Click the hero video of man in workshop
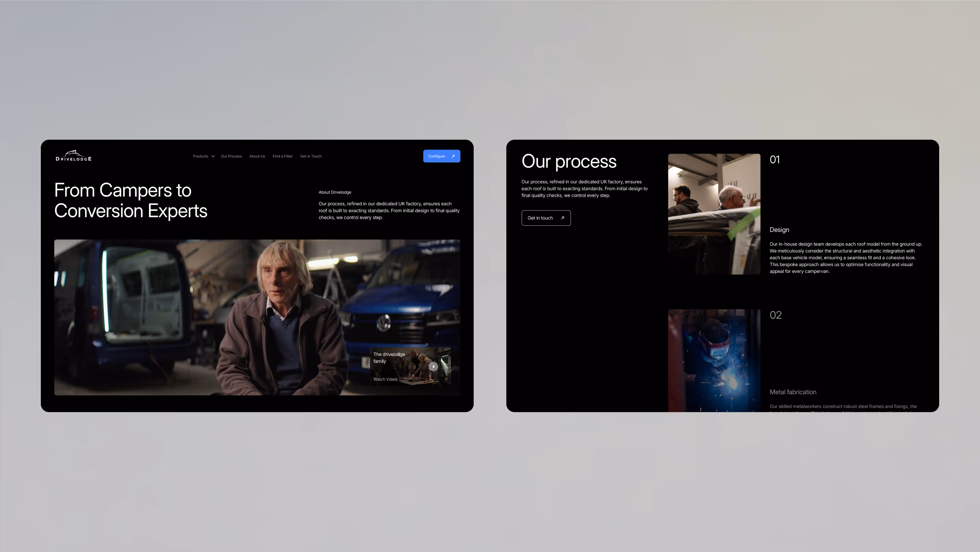980x552 pixels. tap(257, 317)
